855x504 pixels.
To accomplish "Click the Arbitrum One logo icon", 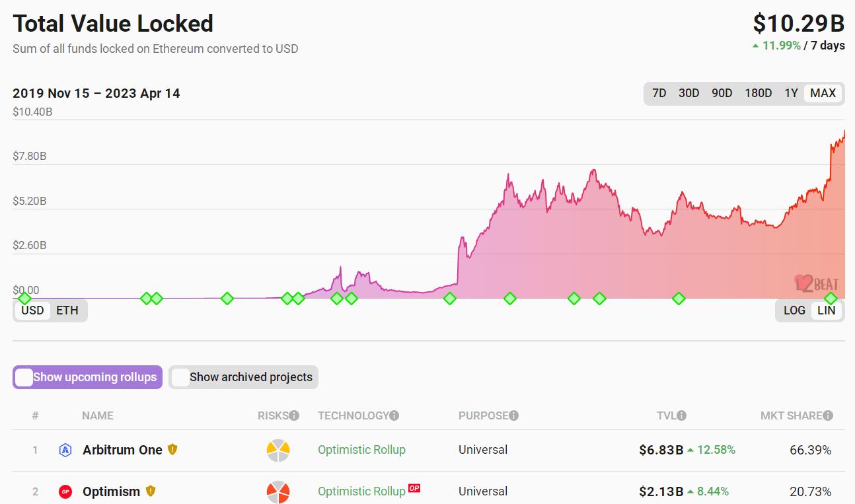I will (x=65, y=450).
